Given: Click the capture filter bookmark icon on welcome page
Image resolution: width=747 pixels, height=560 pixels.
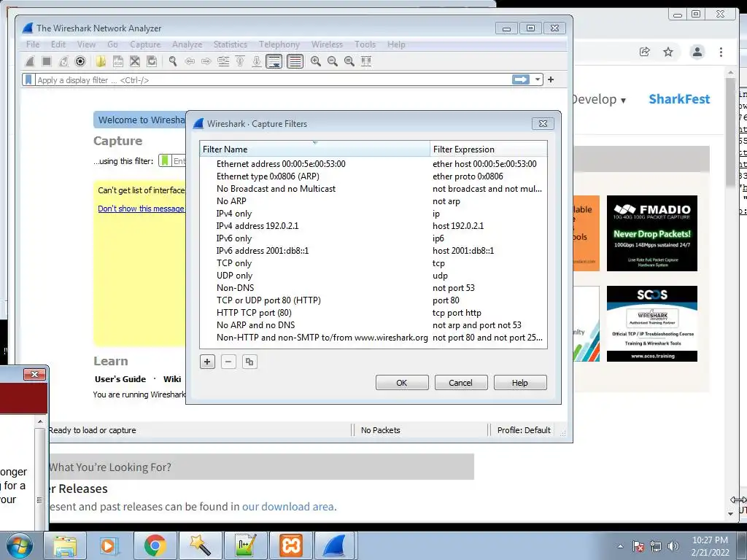Looking at the screenshot, I should tap(165, 161).
